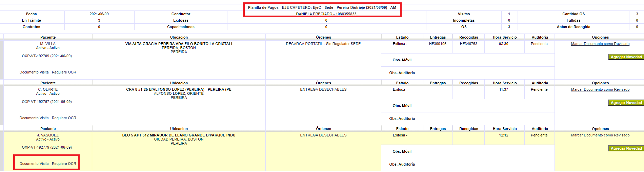
Task: Select conductor name DANIELA PRECIADO - 1088355833
Action: (326, 14)
